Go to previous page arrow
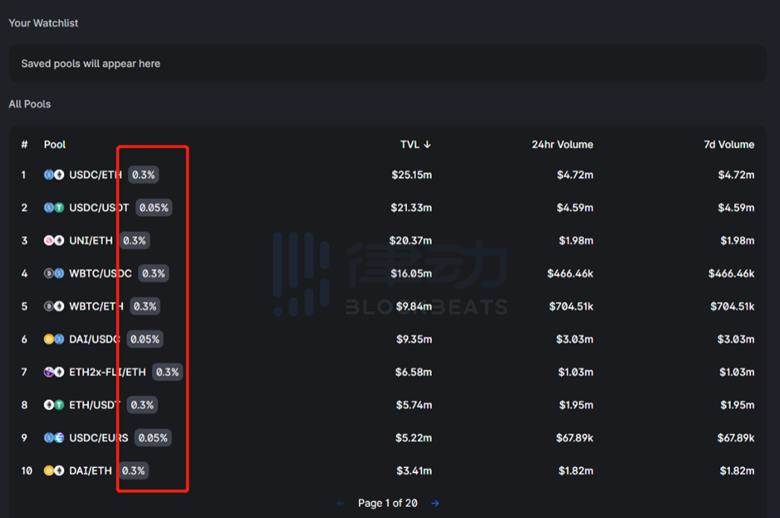The width and height of the screenshot is (780, 518). 340,503
